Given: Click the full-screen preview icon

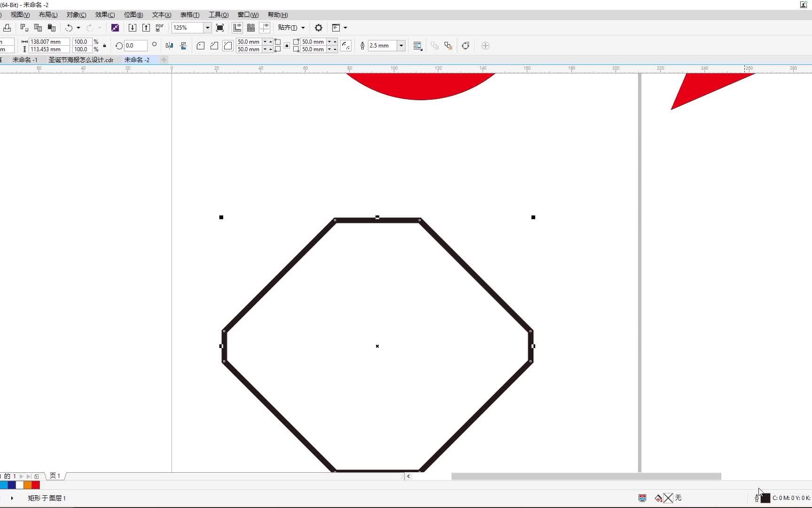Looking at the screenshot, I should coord(220,28).
